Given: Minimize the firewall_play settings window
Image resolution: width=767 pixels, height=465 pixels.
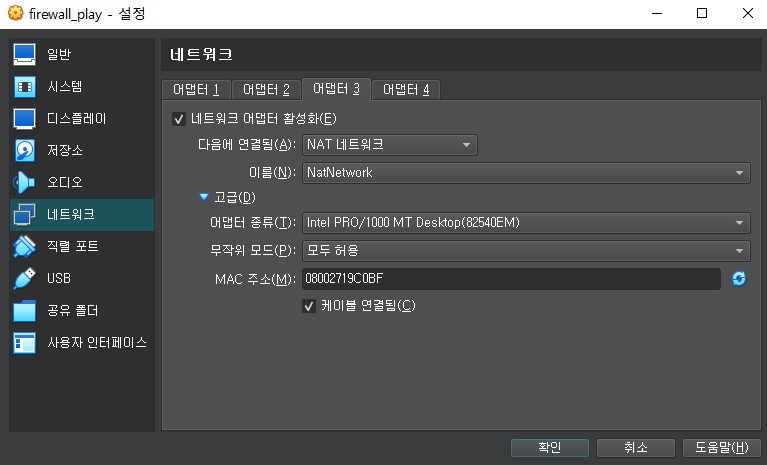Looking at the screenshot, I should click(x=657, y=13).
